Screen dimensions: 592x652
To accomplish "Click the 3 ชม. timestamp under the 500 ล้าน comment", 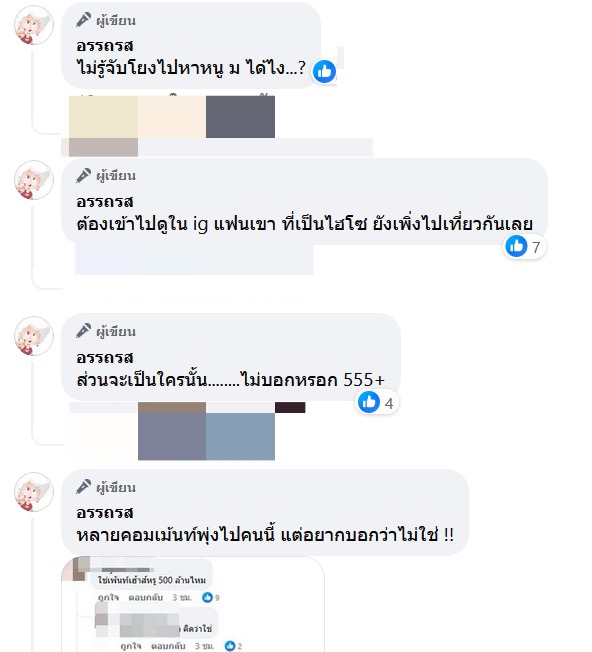I will tap(182, 598).
